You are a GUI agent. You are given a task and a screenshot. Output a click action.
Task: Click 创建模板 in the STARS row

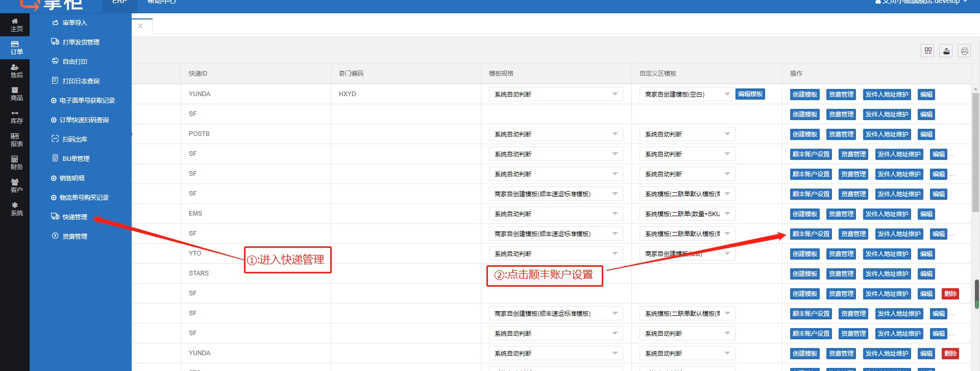pyautogui.click(x=804, y=274)
